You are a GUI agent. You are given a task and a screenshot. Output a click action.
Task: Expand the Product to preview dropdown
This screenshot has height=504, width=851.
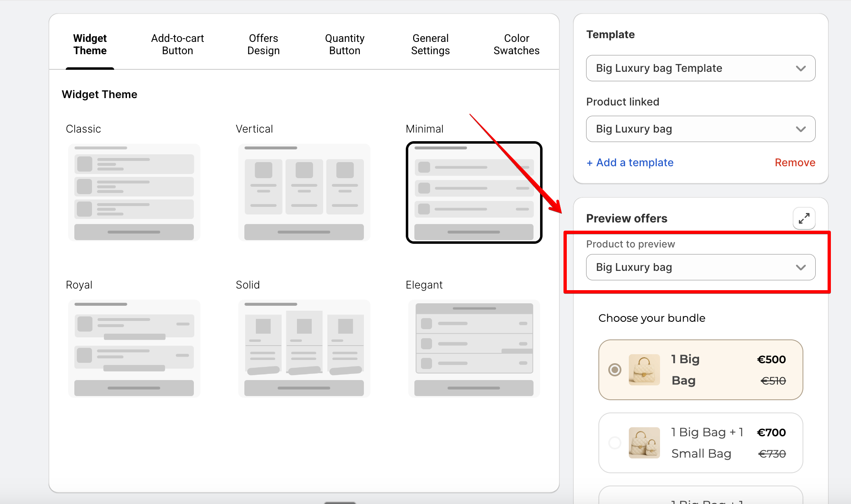click(x=700, y=267)
